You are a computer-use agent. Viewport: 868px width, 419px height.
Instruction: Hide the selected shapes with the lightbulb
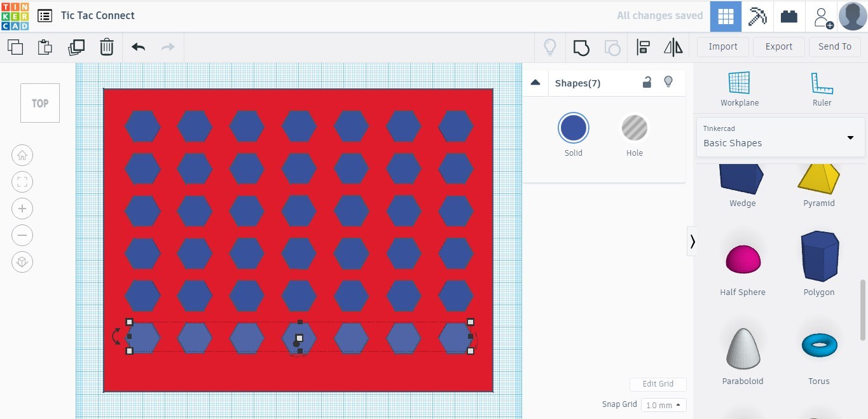coord(668,82)
